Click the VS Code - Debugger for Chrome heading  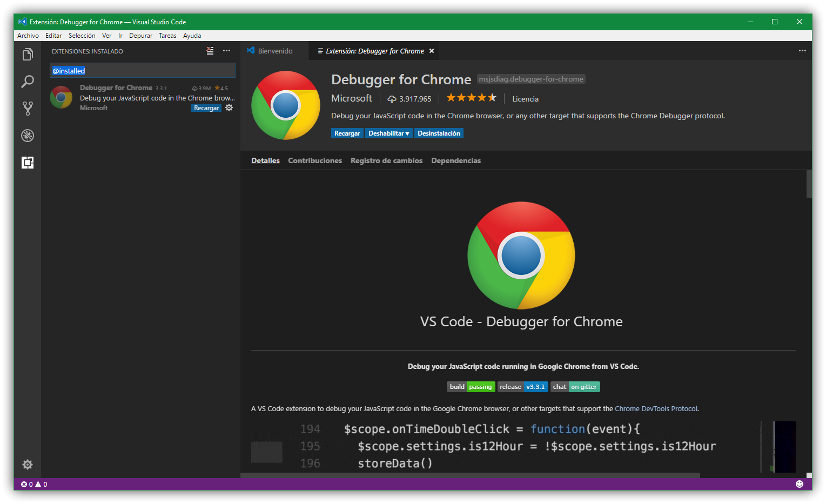[521, 322]
